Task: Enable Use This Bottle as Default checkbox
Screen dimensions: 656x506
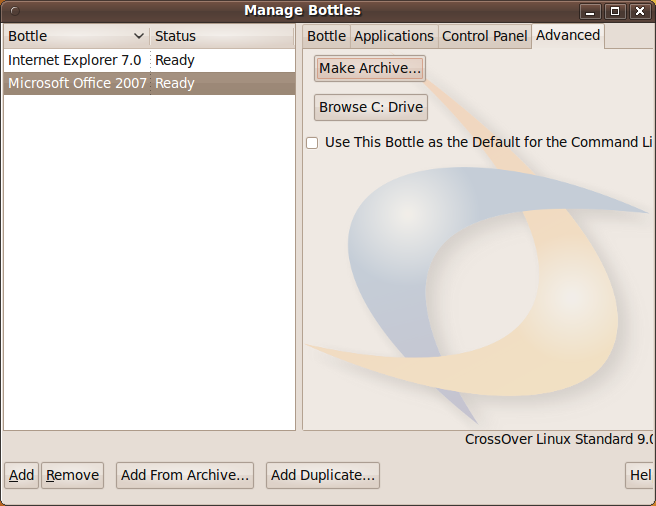Action: pyautogui.click(x=312, y=143)
